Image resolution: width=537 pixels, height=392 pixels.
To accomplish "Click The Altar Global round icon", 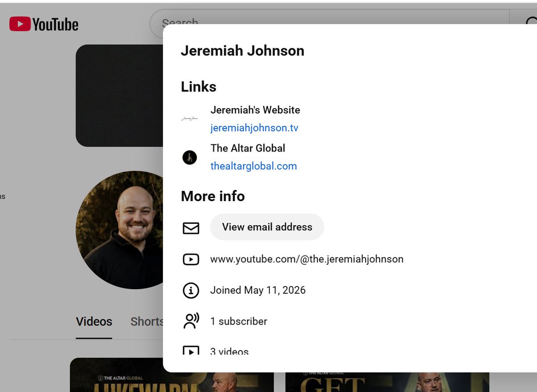I will pos(190,157).
